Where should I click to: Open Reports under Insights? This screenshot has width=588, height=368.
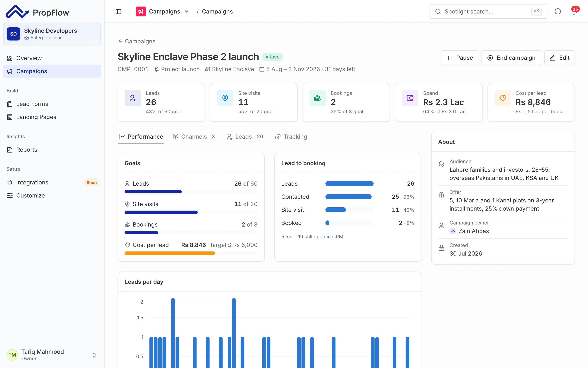[52, 150]
